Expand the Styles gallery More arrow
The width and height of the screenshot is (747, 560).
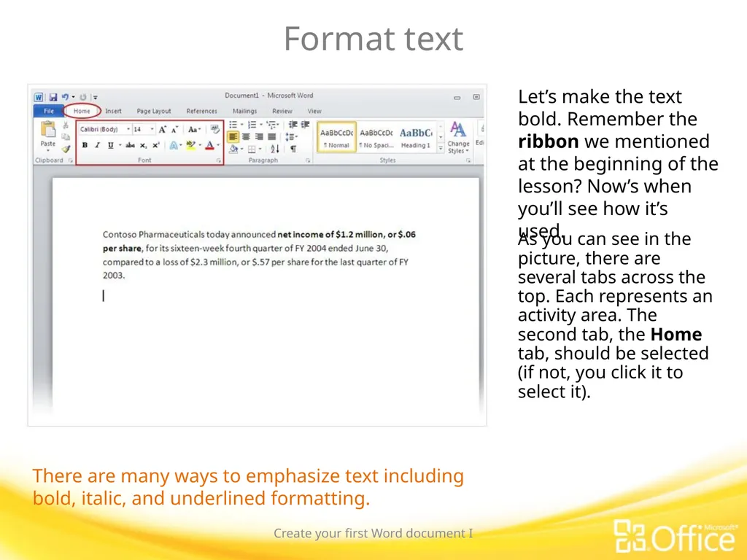pos(441,149)
